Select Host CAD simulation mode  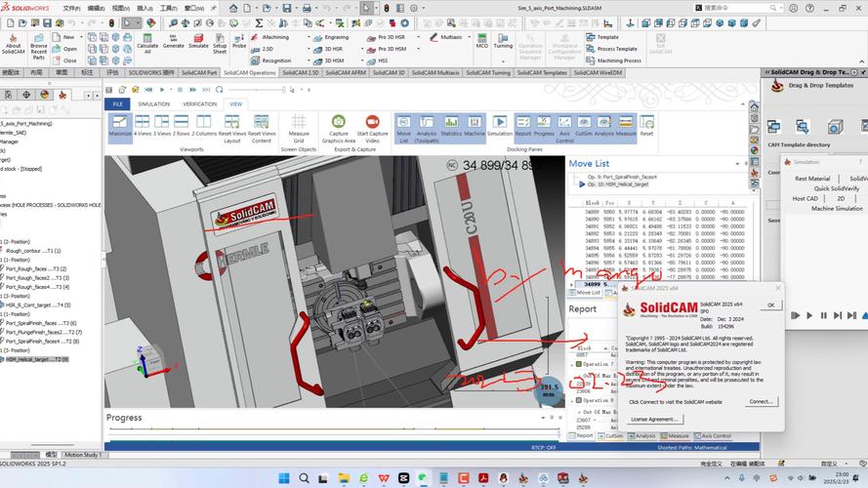click(805, 199)
